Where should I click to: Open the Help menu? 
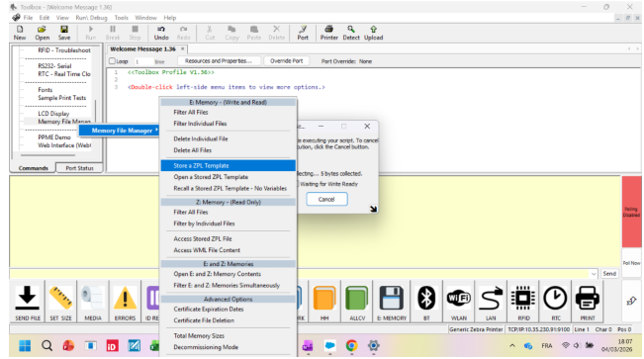click(169, 18)
